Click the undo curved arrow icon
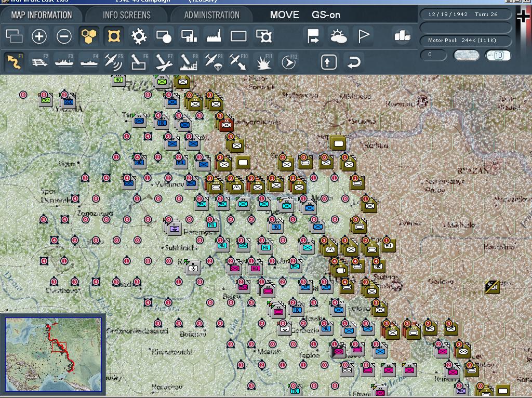 click(353, 62)
